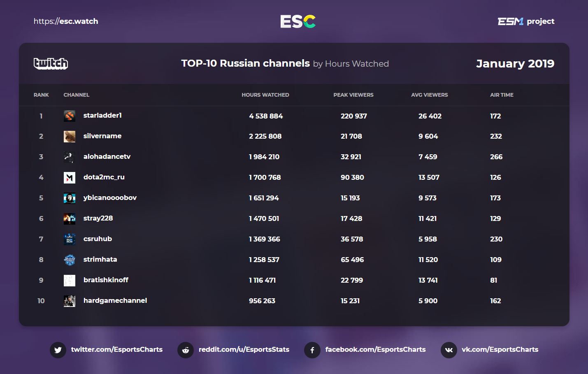
Task: Click the ESC logo at top center
Action: (298, 21)
